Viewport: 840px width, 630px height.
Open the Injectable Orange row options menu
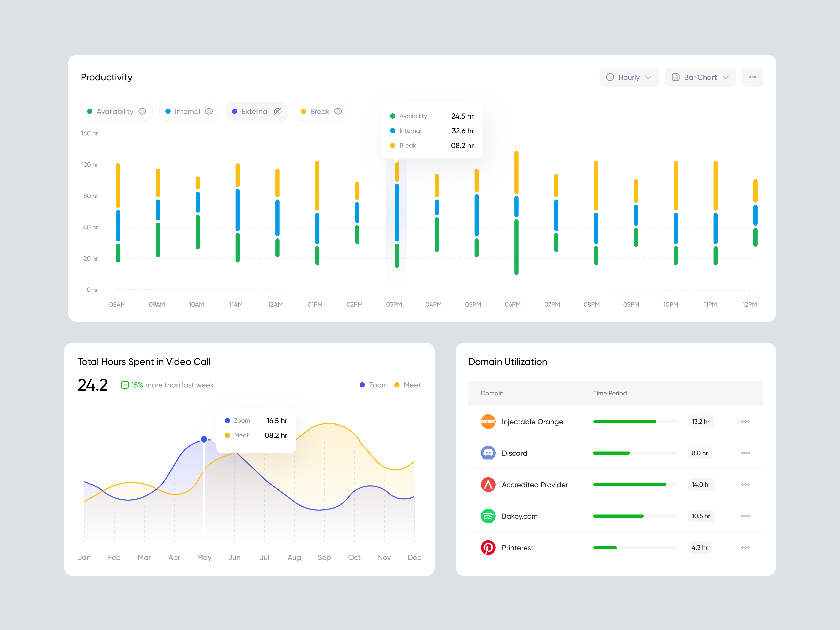click(x=745, y=422)
